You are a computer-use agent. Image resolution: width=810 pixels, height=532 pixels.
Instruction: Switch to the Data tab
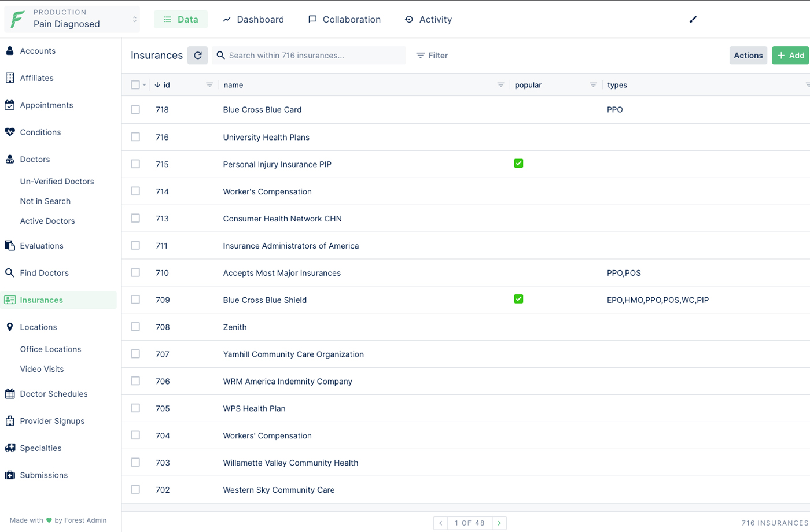181,19
